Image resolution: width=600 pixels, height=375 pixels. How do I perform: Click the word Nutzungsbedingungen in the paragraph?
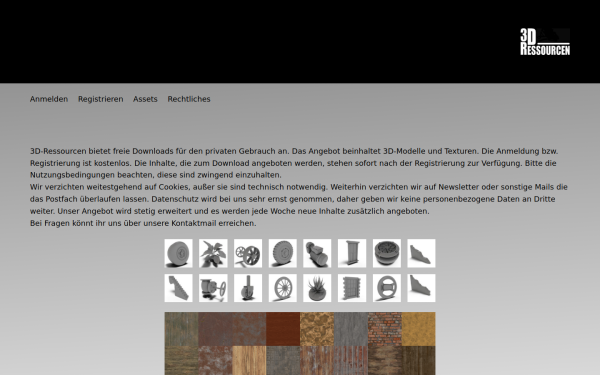pos(72,175)
